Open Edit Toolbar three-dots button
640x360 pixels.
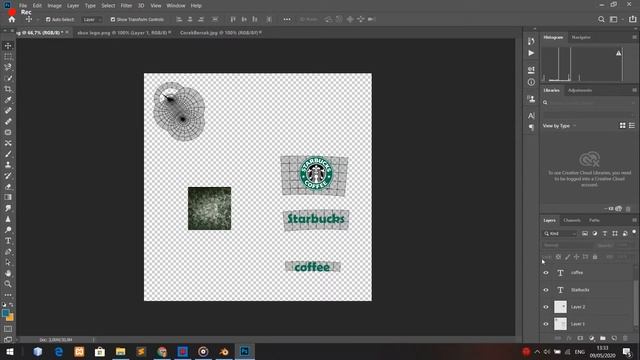[8, 295]
